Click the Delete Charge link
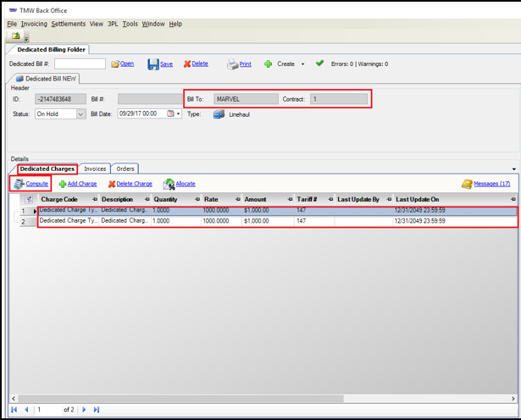This screenshot has width=521, height=420. tap(134, 184)
